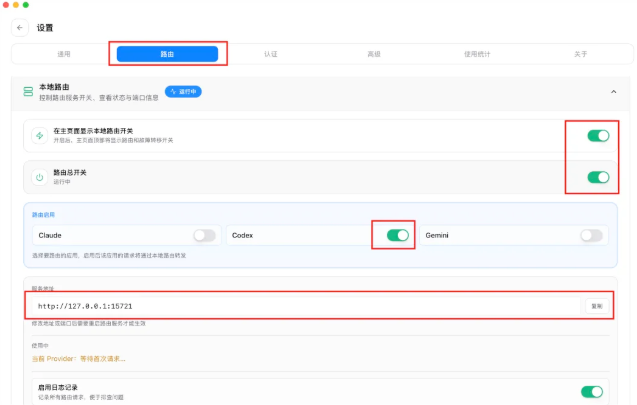The height and width of the screenshot is (405, 637).
Task: Disable the Codex routing toggle
Action: click(398, 235)
